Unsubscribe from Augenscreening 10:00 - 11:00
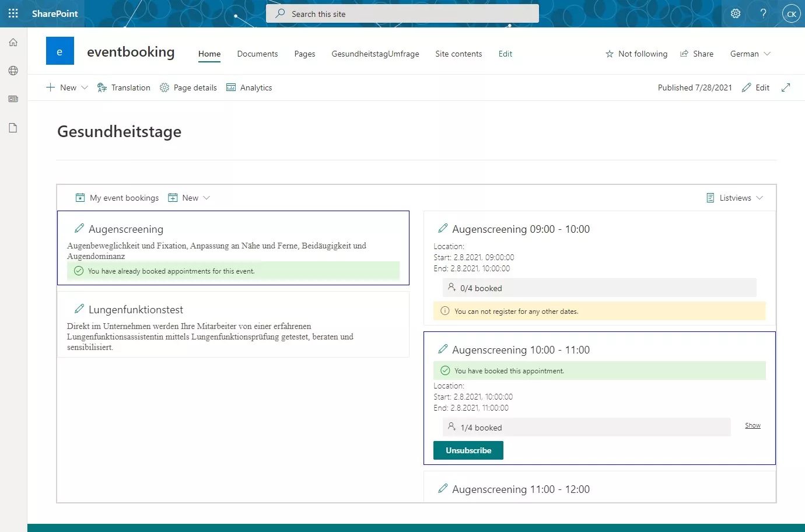The image size is (805, 532). pos(468,450)
